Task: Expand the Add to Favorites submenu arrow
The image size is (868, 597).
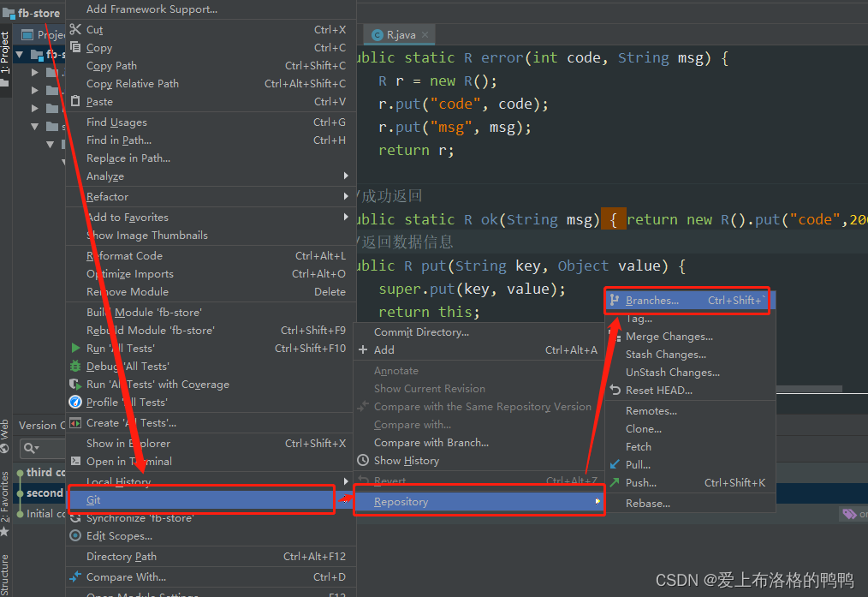Action: tap(346, 217)
